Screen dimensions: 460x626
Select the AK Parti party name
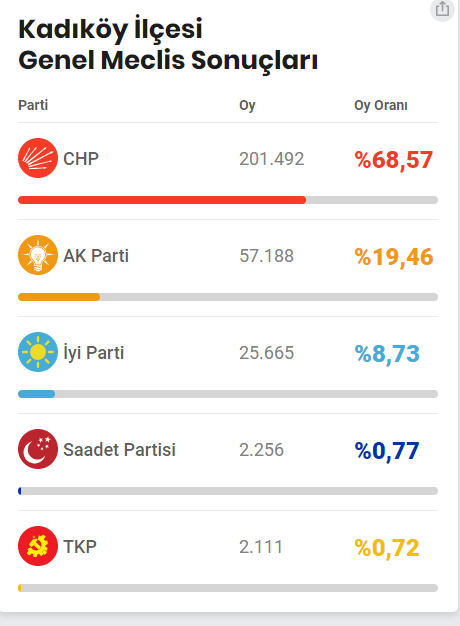(96, 256)
